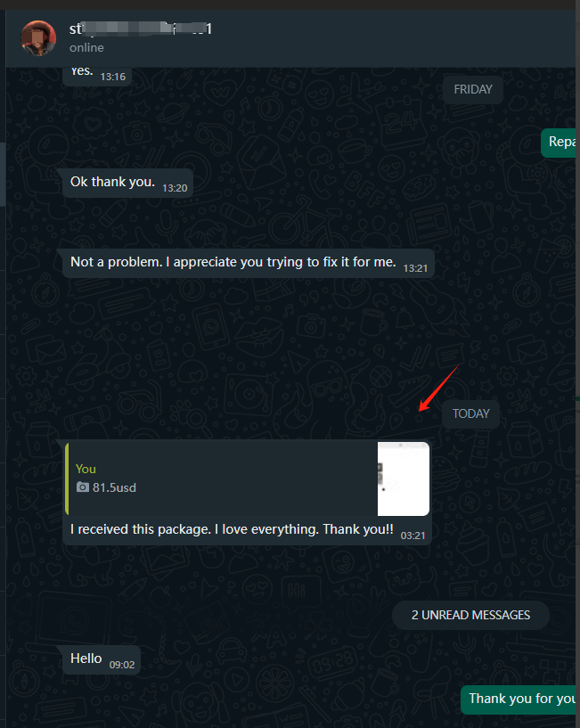Click the FRIDAY date separator
Image resolution: width=580 pixels, height=728 pixels.
click(473, 89)
